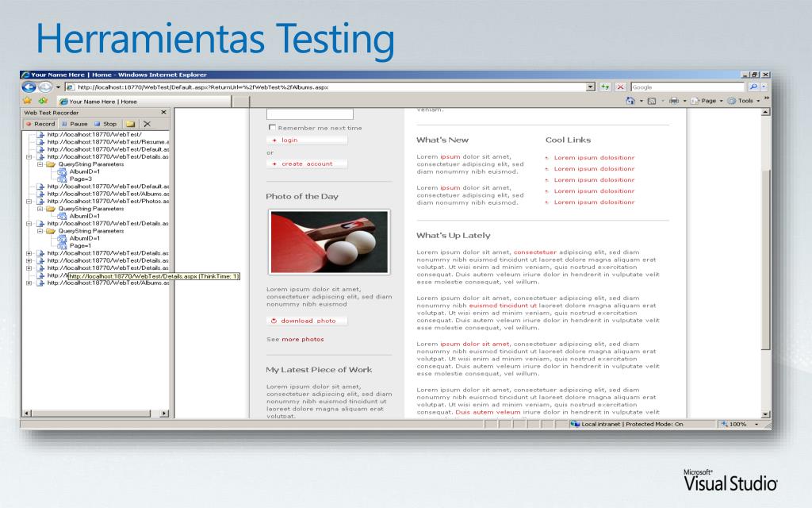Pause the web test recording
Viewport: 812px width, 508px height.
pos(75,124)
